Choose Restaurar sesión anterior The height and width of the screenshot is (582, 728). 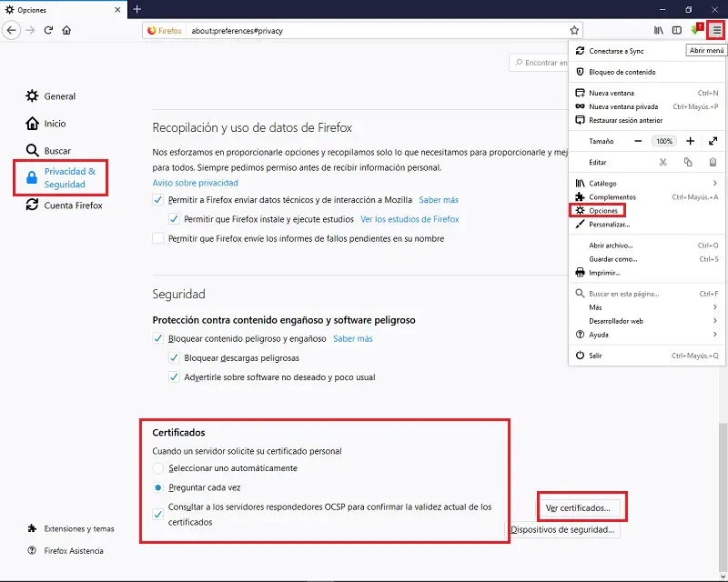click(x=647, y=120)
